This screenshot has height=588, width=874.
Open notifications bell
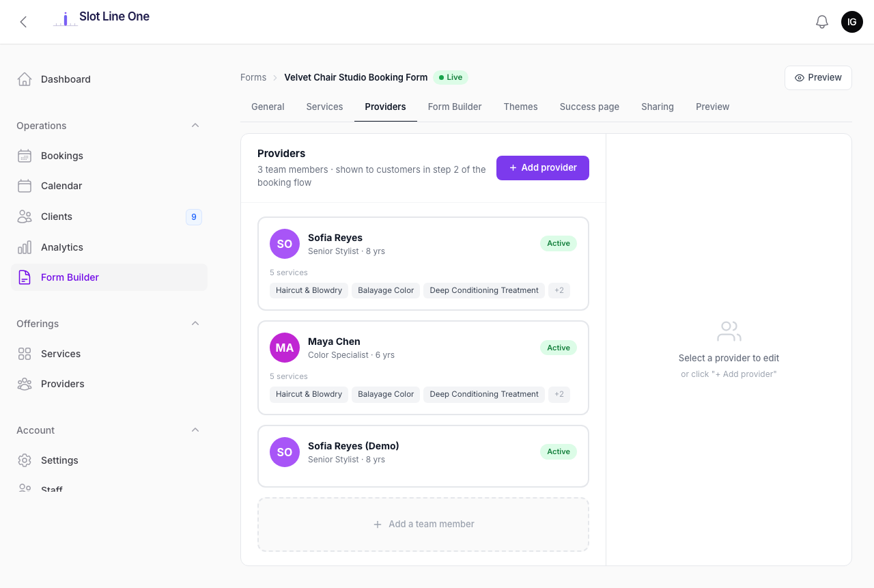(x=822, y=22)
